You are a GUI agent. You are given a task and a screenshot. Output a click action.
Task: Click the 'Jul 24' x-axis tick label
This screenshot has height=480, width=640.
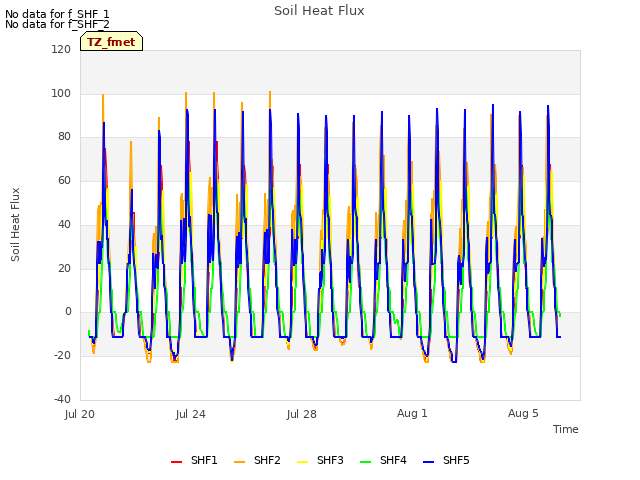pyautogui.click(x=191, y=414)
